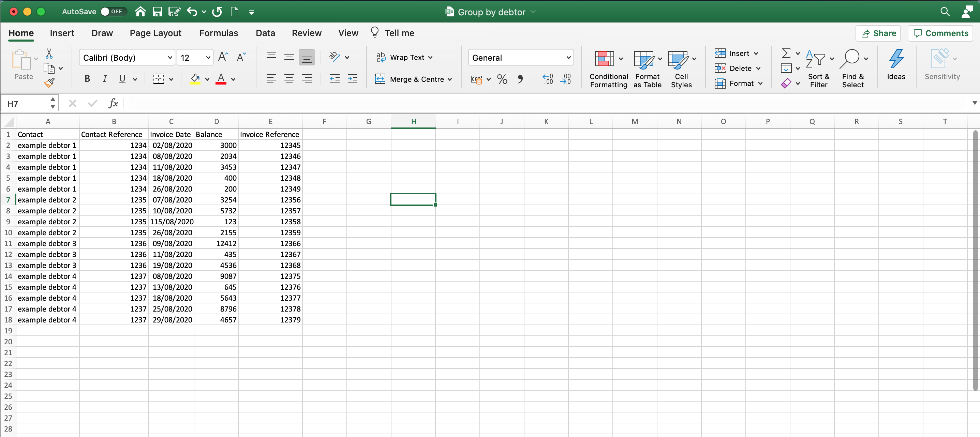
Task: Select cell containing 'Invoice Reference'
Action: 270,134
